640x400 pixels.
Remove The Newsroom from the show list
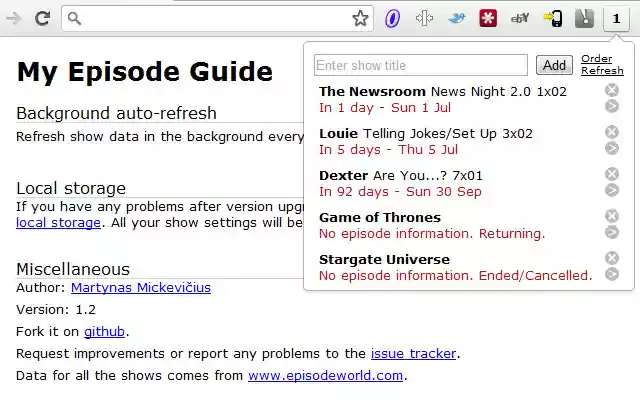point(611,90)
